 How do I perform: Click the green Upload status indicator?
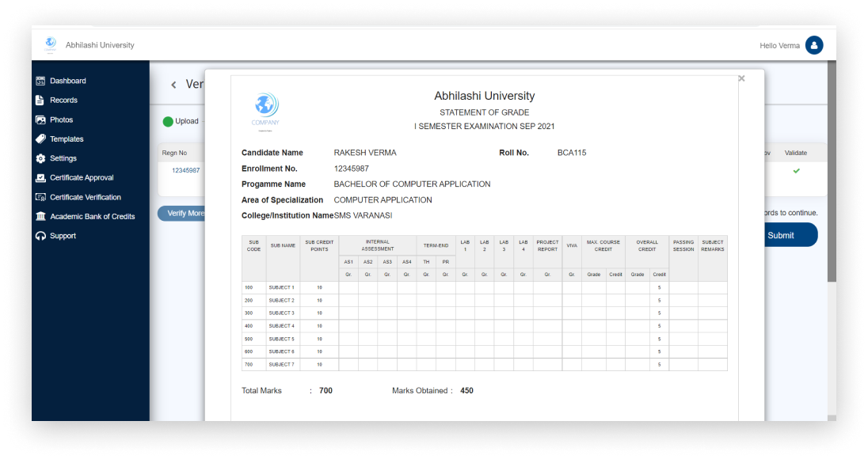(168, 121)
